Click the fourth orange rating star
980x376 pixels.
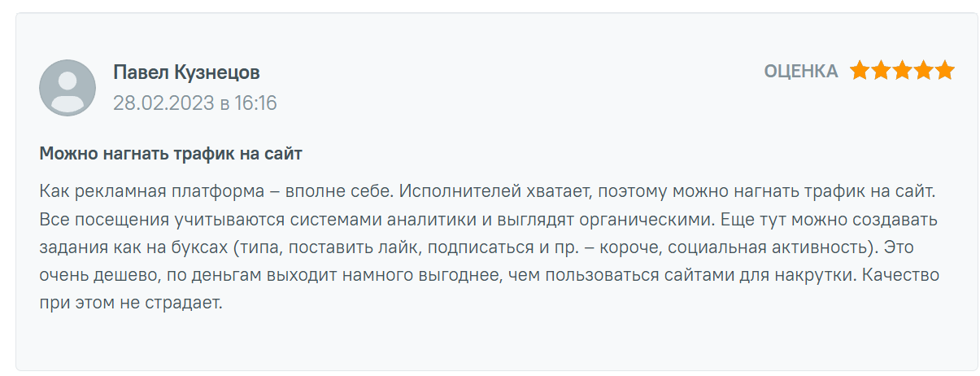pyautogui.click(x=923, y=71)
